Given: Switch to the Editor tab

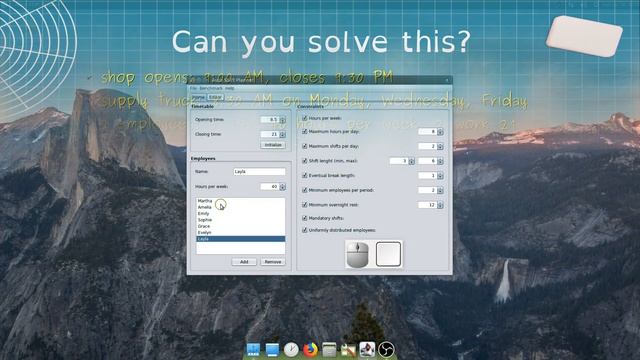Looking at the screenshot, I should coord(215,97).
